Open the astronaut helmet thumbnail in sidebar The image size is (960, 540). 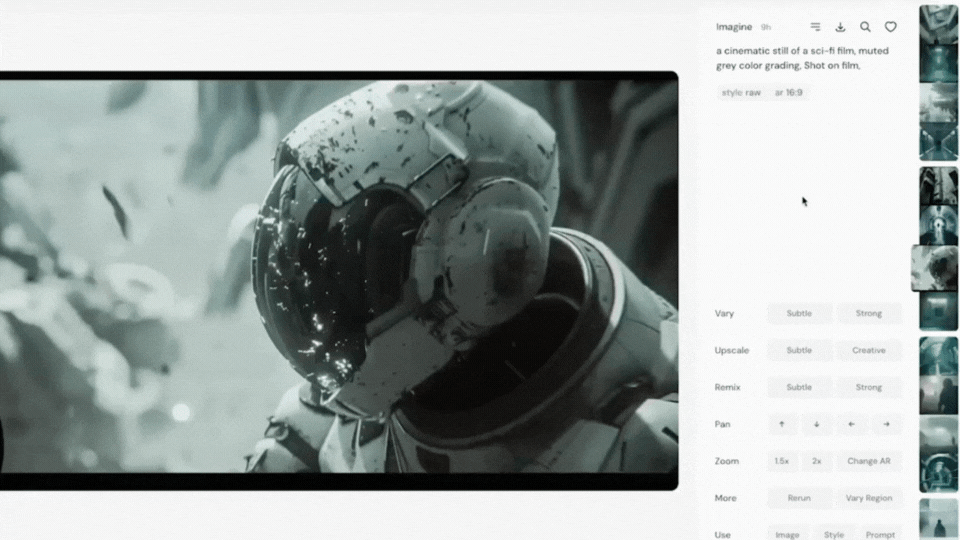point(934,268)
